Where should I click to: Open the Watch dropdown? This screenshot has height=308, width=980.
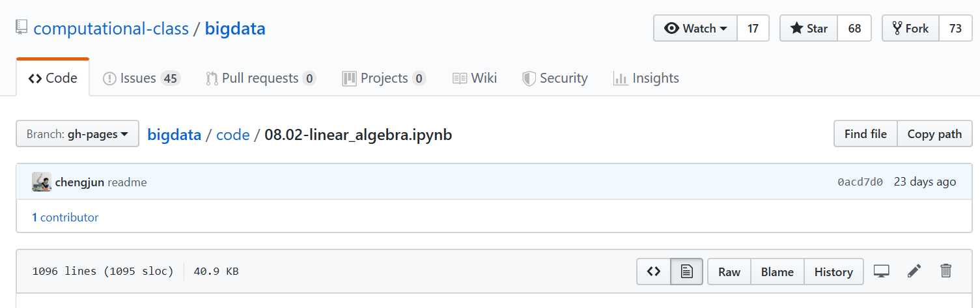pyautogui.click(x=695, y=28)
